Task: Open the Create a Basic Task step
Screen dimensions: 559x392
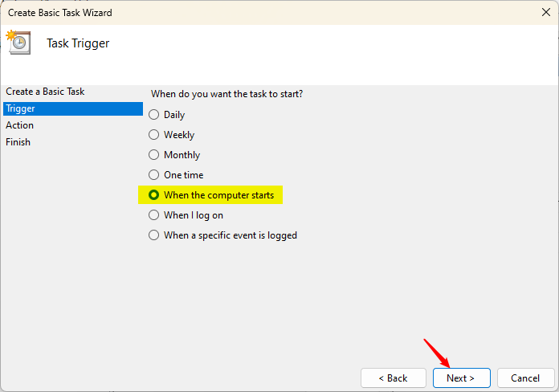Action: 45,92
